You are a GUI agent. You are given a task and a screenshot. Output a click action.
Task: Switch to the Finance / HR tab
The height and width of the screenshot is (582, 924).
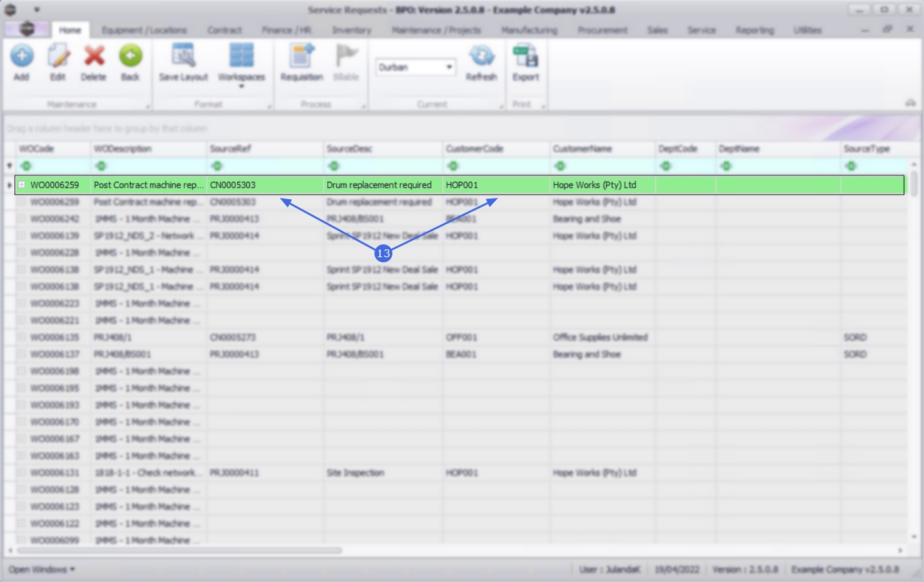pyautogui.click(x=287, y=30)
